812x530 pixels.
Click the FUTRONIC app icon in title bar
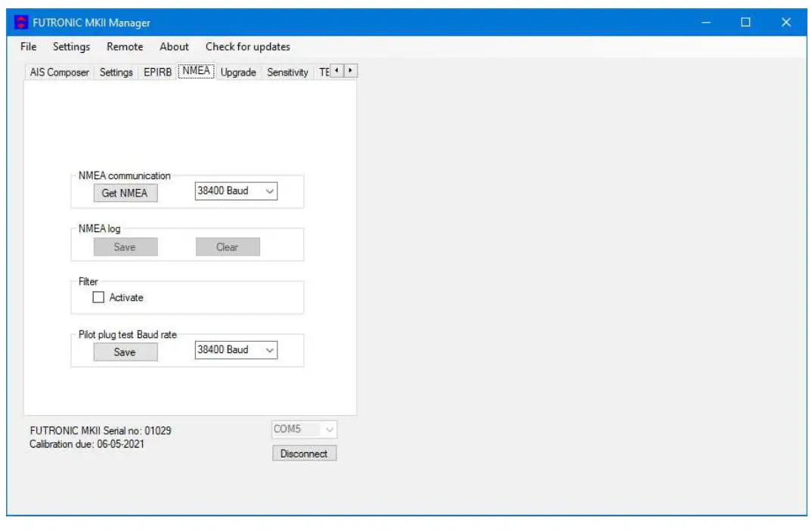coord(20,22)
